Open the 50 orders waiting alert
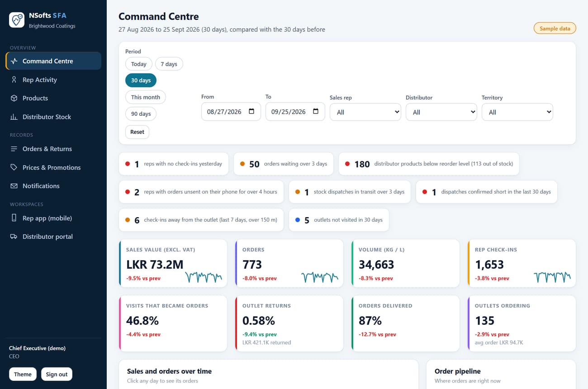The width and height of the screenshot is (588, 389). point(284,164)
